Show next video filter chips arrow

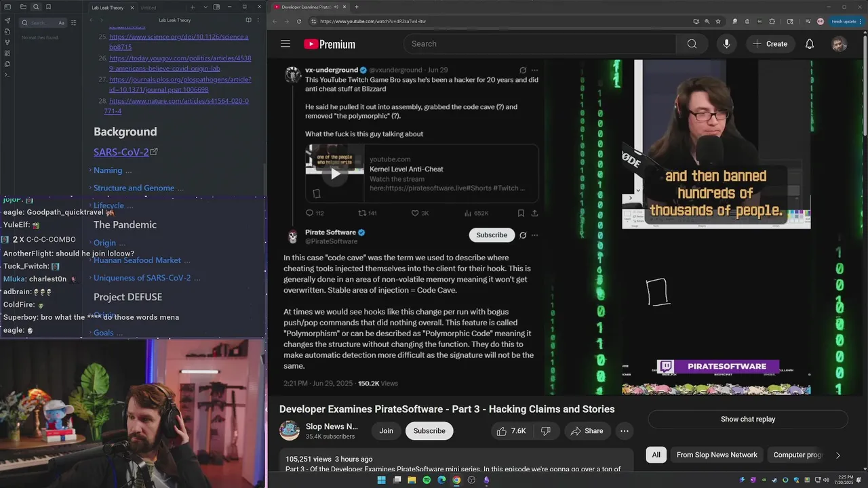838,455
